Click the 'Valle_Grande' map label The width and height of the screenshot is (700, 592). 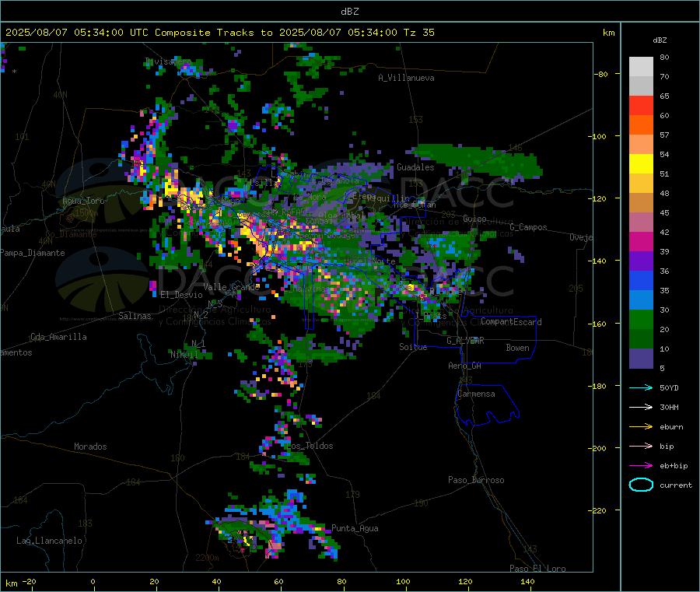click(x=232, y=287)
